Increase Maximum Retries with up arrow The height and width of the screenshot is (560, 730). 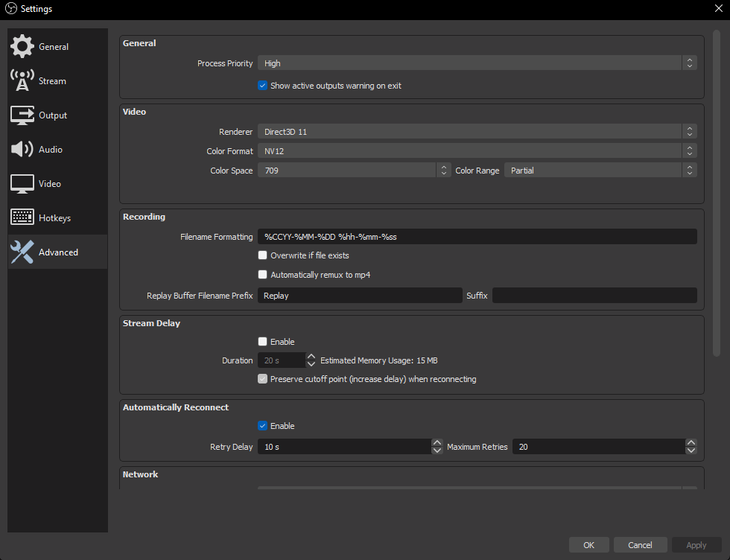tap(691, 442)
